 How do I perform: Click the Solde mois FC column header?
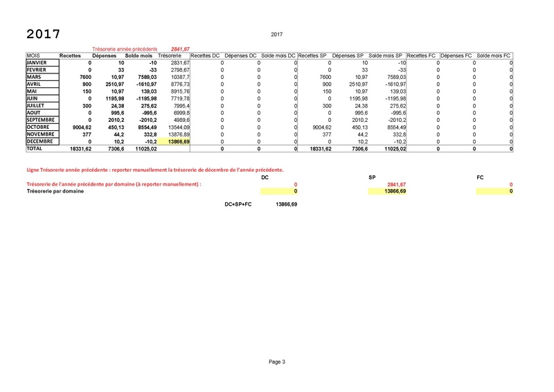(494, 55)
